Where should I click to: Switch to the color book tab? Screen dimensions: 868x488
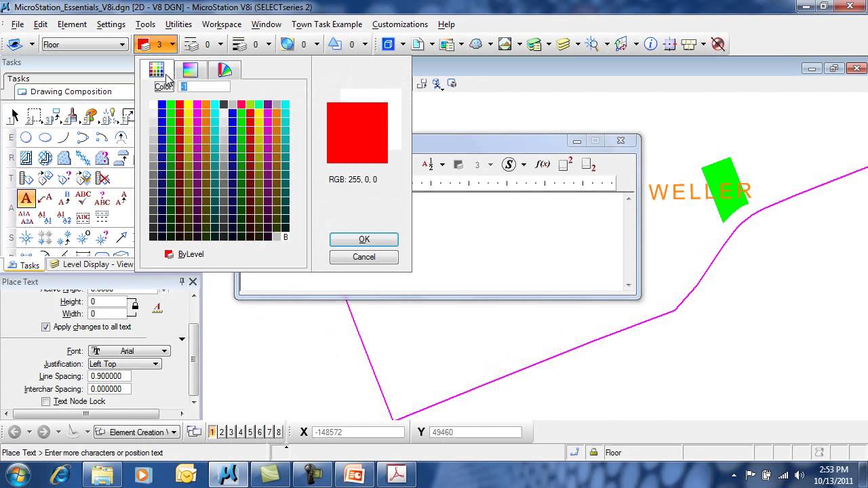tap(224, 70)
